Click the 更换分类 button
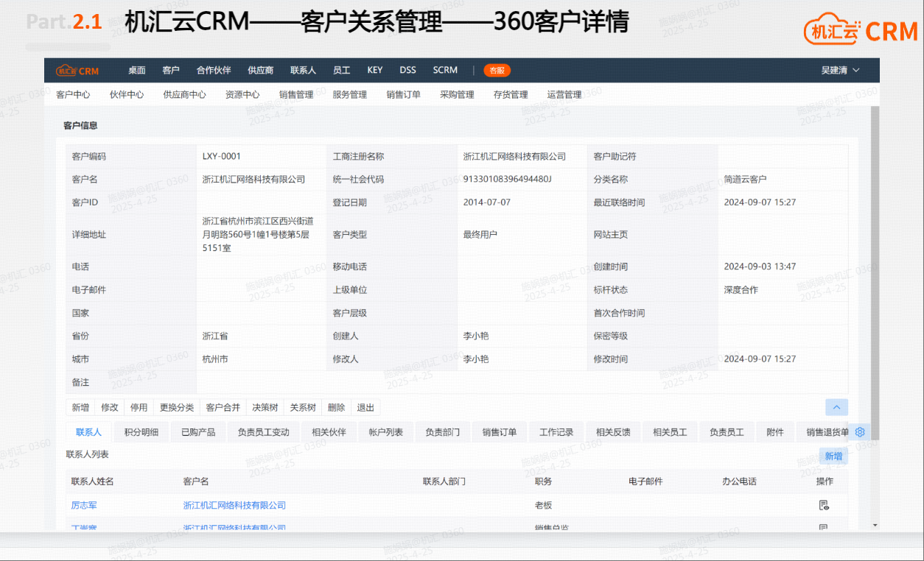This screenshot has width=924, height=561. click(x=177, y=408)
